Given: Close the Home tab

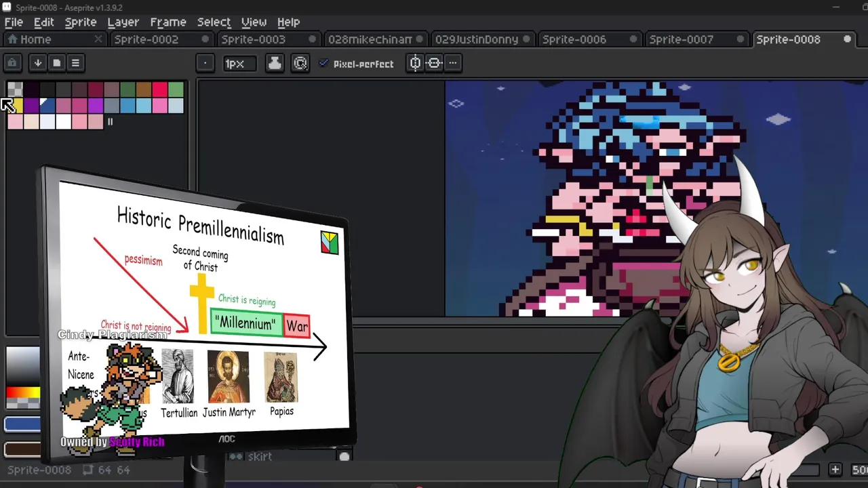Looking at the screenshot, I should 98,39.
